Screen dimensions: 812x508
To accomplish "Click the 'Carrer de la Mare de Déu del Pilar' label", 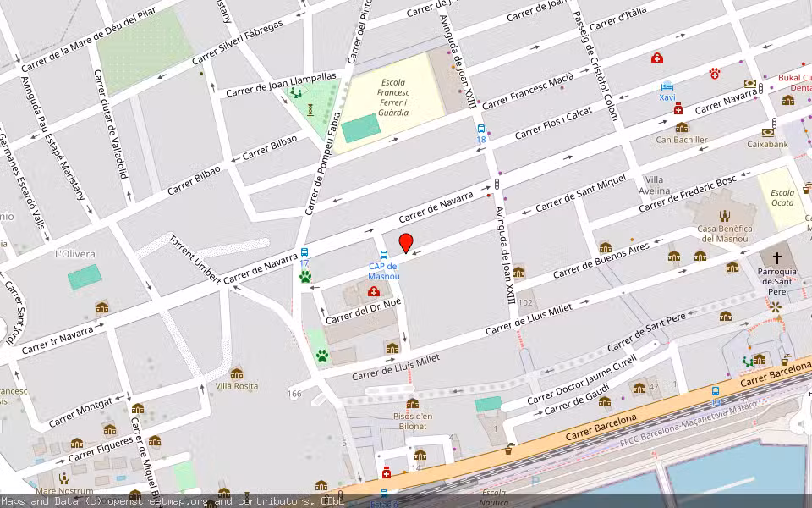I will tap(89, 40).
